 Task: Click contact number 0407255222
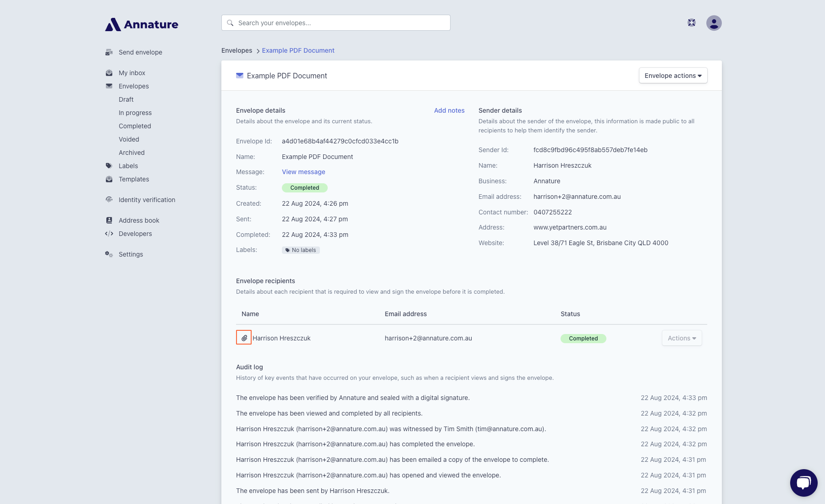pyautogui.click(x=553, y=212)
